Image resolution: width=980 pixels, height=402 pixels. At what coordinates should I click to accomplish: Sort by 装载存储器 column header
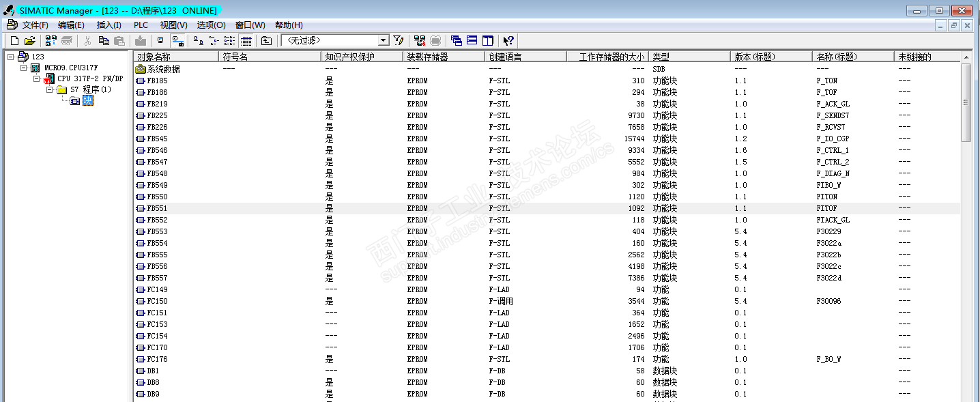(444, 57)
